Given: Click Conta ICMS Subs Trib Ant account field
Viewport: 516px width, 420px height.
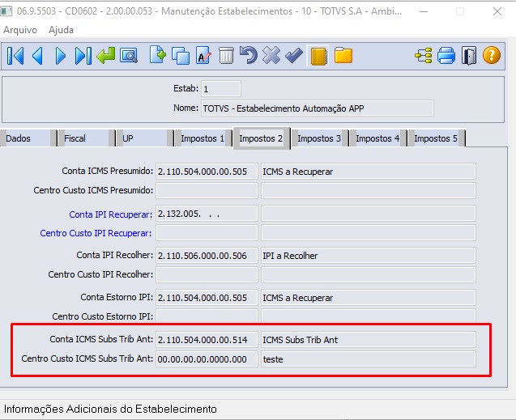Looking at the screenshot, I should click(x=207, y=340).
